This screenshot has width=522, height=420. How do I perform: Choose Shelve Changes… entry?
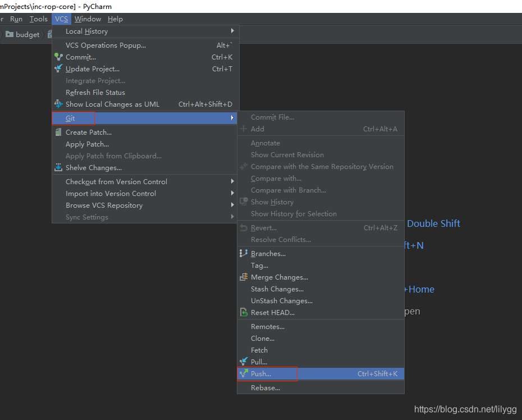145,167
